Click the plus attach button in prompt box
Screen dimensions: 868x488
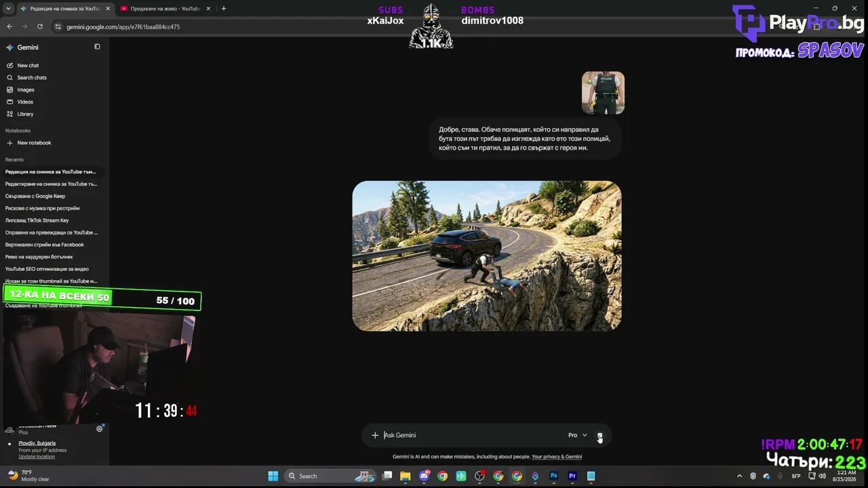[x=375, y=435]
